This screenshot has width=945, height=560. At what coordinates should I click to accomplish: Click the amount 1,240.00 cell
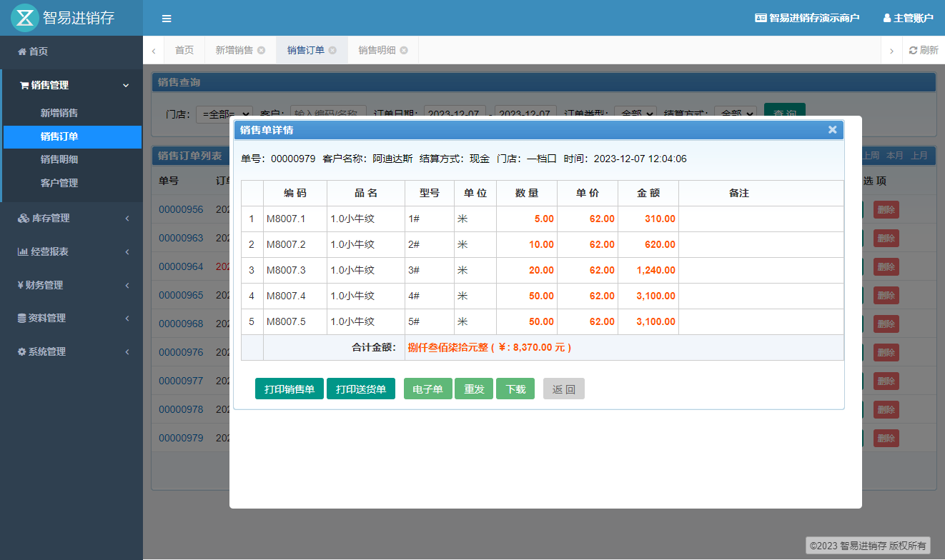(648, 270)
